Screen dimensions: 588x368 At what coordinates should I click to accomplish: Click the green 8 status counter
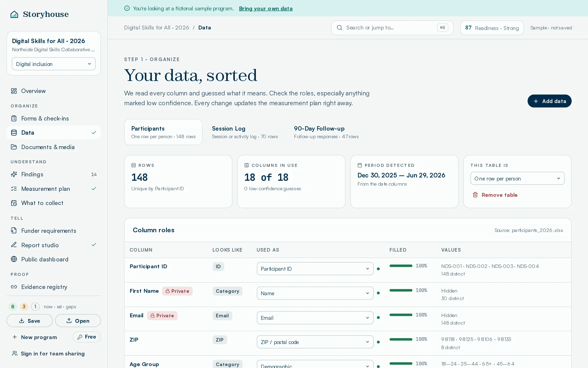13,307
